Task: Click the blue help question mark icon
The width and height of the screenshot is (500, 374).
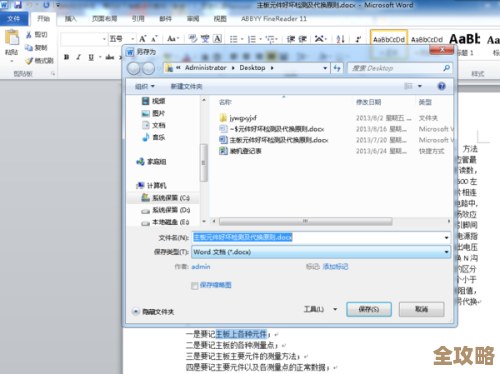Action: coord(441,86)
